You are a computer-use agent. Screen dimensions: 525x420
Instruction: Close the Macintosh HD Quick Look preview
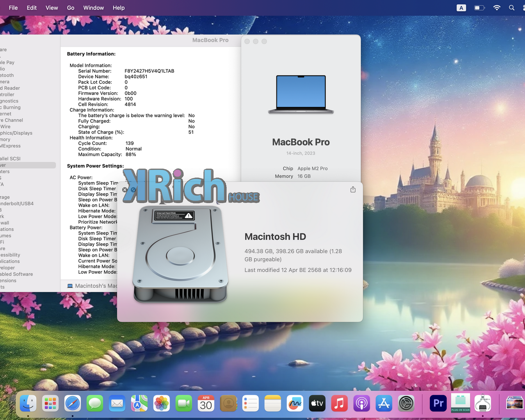pos(125,190)
